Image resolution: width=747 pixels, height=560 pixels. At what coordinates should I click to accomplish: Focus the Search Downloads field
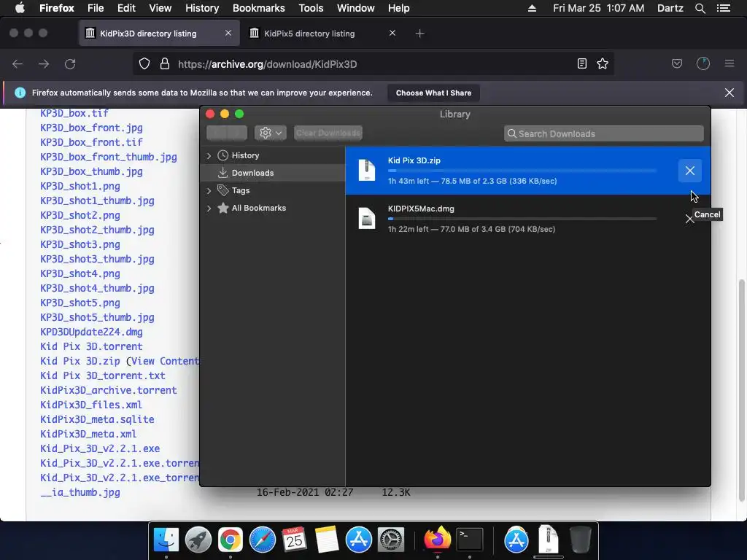pyautogui.click(x=603, y=134)
